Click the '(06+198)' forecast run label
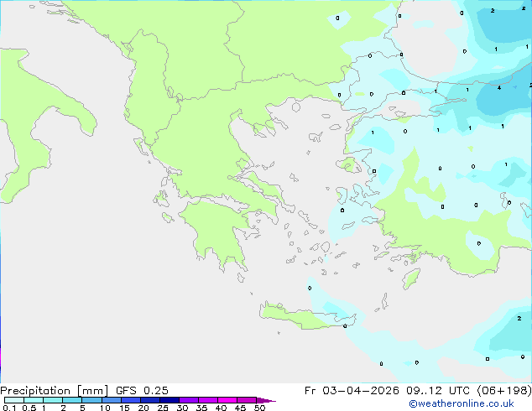532x411 pixels. pos(504,391)
